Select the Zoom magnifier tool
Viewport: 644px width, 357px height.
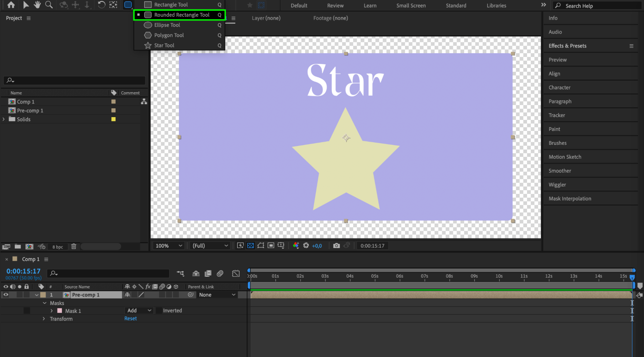coord(49,5)
